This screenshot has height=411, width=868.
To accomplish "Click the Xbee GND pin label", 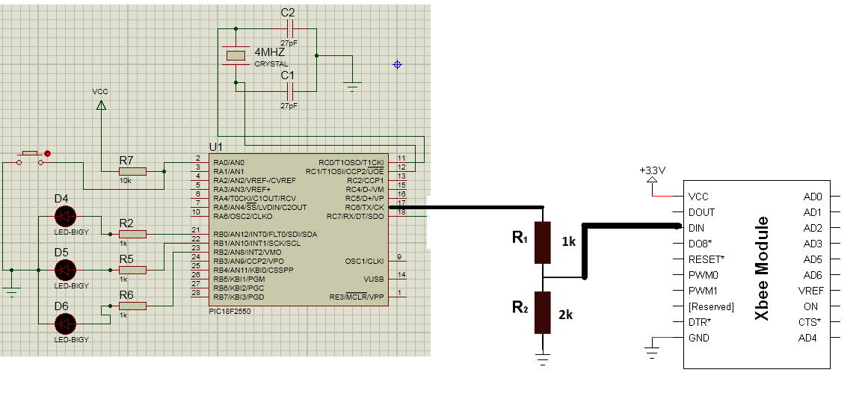I will [698, 338].
